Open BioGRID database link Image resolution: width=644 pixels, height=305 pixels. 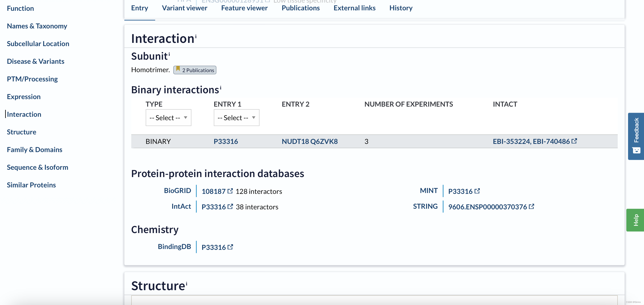point(177,191)
